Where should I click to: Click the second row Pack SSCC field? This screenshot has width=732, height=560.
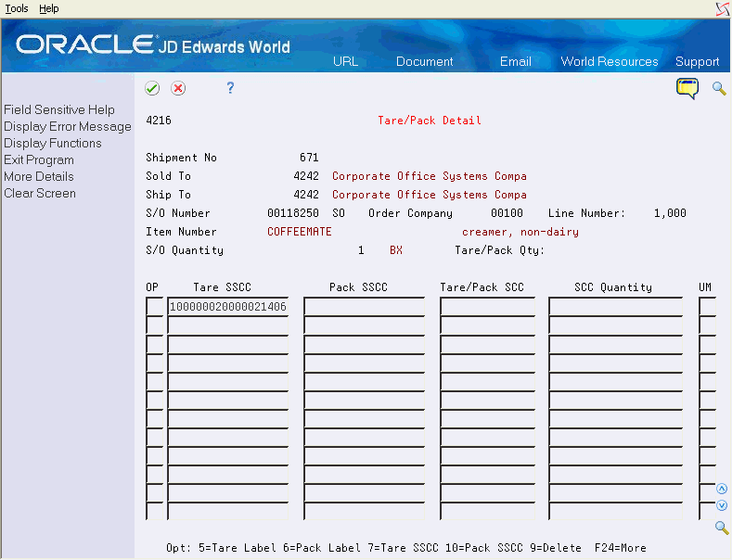(364, 325)
